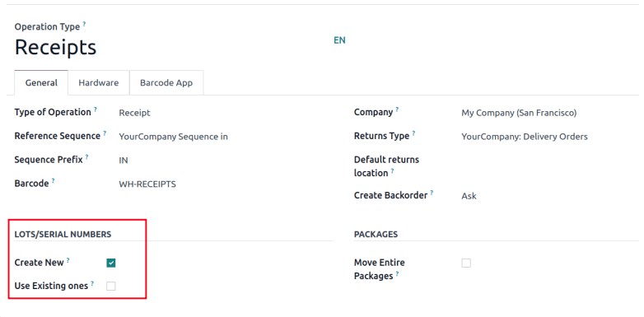Click the Receipts name title field
This screenshot has width=644, height=317.
pyautogui.click(x=171, y=47)
